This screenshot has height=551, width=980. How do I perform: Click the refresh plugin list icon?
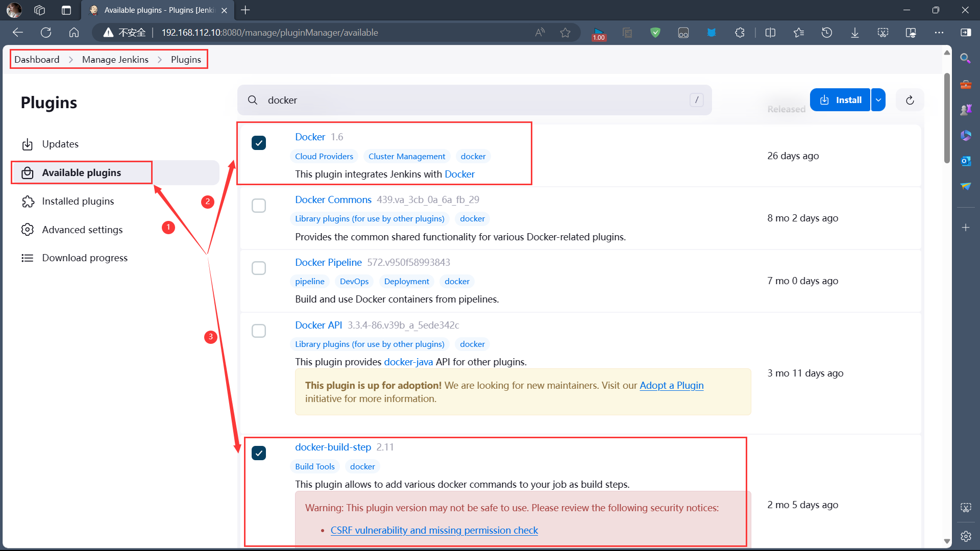[910, 100]
